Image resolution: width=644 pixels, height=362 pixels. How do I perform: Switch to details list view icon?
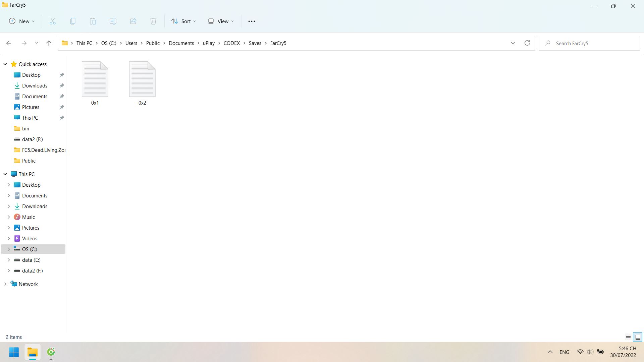click(628, 337)
